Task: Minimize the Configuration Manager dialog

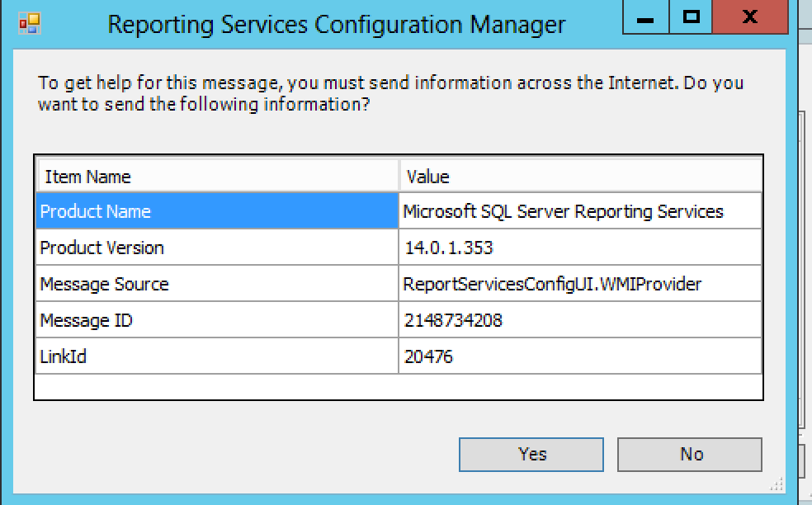Action: tap(646, 17)
